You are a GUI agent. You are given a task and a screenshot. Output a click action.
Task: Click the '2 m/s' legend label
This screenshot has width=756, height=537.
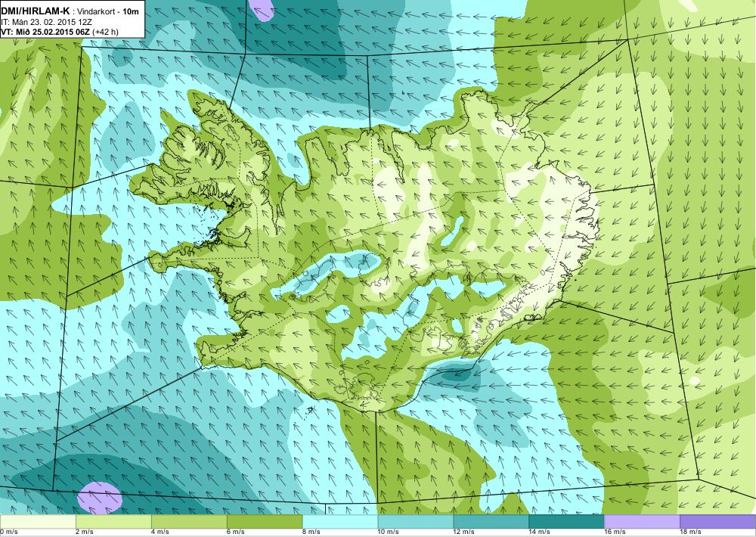[x=85, y=532]
